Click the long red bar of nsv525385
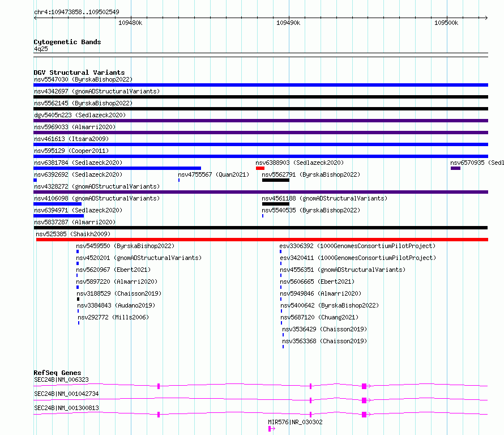This screenshot has height=435, width=504. (262, 240)
